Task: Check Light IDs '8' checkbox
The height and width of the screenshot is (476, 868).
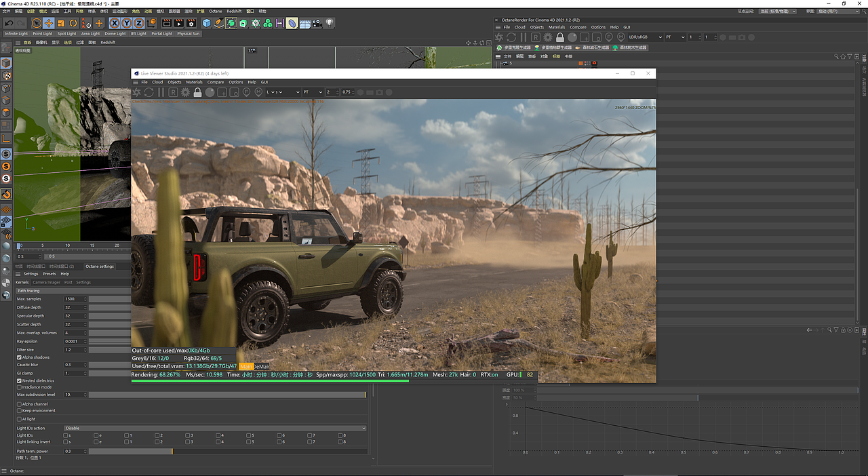Action: coord(340,435)
